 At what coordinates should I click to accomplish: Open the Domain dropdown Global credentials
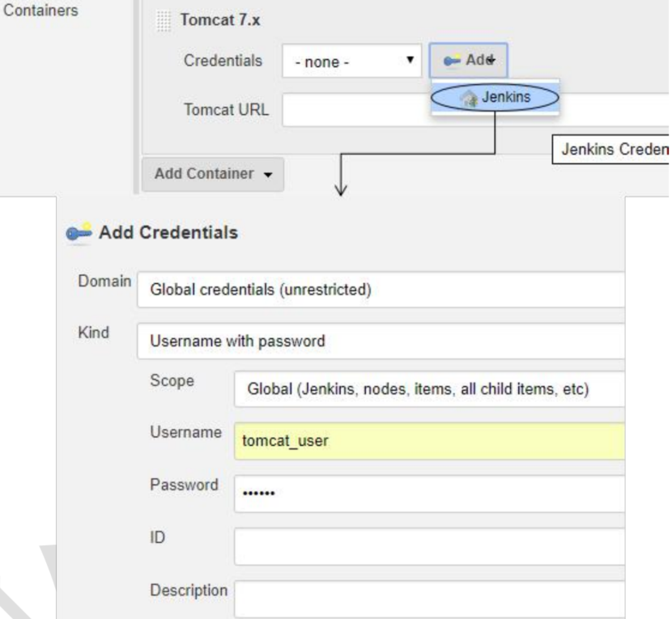coord(381,290)
